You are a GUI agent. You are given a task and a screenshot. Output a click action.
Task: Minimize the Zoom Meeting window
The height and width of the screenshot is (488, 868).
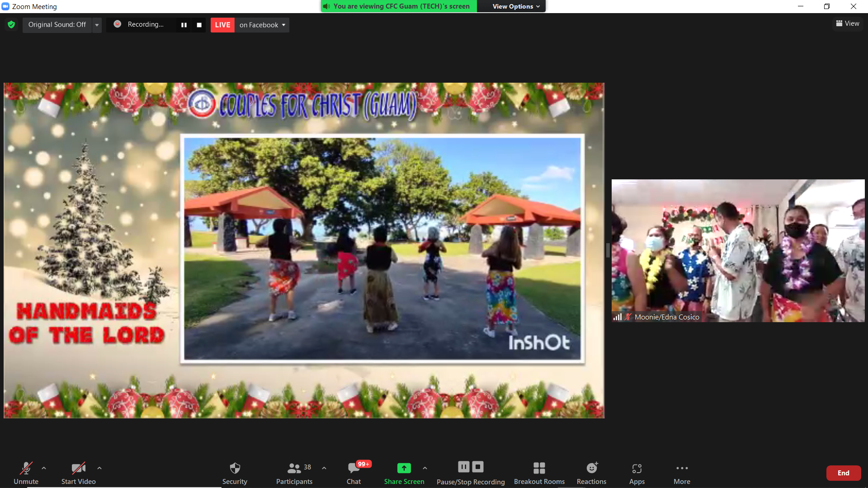[x=801, y=6]
